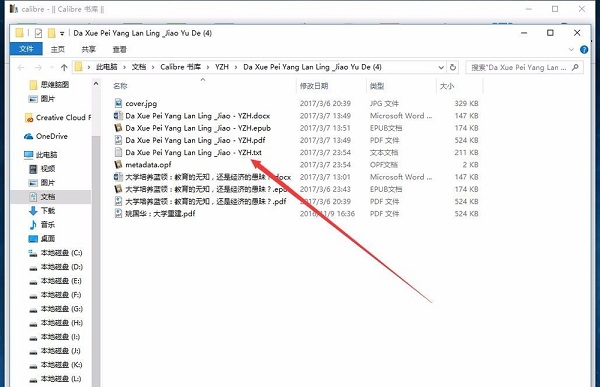Image resolution: width=600 pixels, height=387 pixels.
Task: Click the properties checkmark icon in title bar
Action: pyautogui.click(x=38, y=33)
